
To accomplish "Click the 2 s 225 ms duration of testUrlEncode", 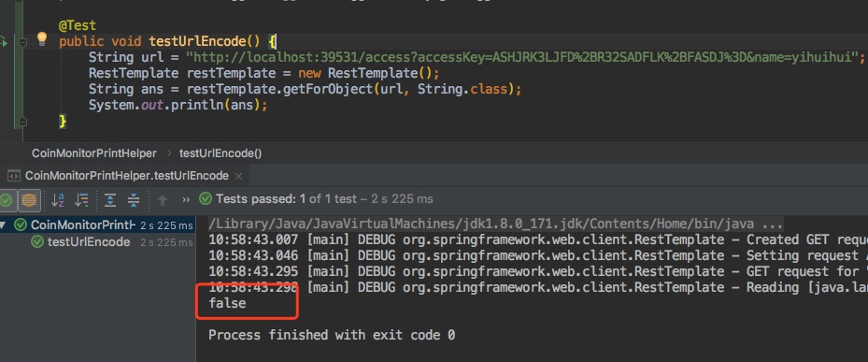I will (166, 243).
